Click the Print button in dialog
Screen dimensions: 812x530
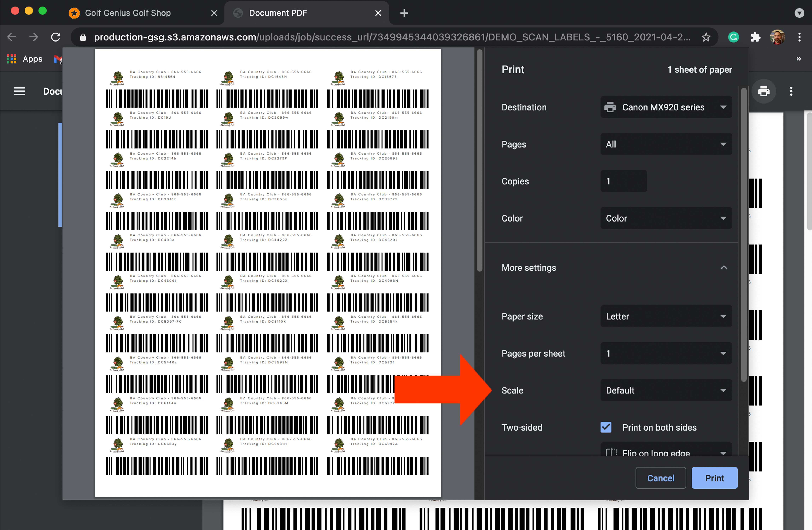[x=714, y=478]
